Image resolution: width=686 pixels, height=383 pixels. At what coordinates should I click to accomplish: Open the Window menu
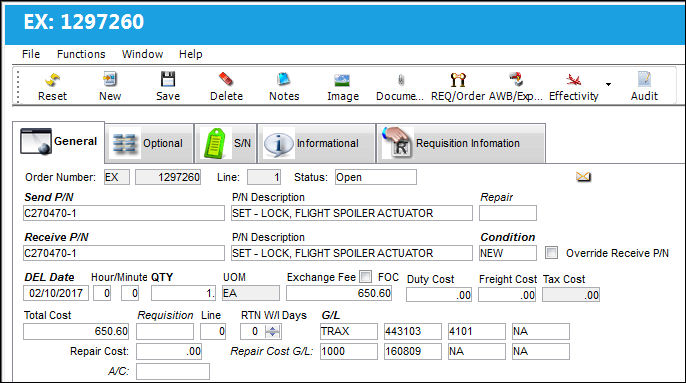(x=142, y=54)
